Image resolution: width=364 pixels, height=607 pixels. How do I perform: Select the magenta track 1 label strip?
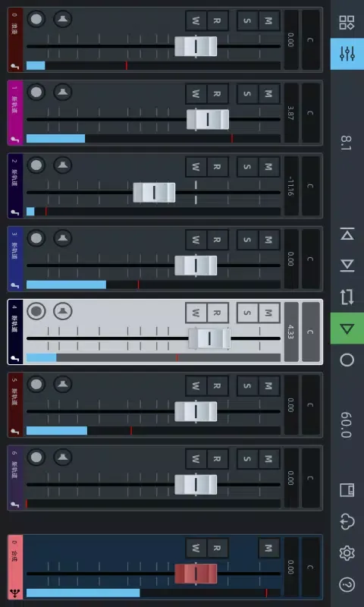pos(15,112)
